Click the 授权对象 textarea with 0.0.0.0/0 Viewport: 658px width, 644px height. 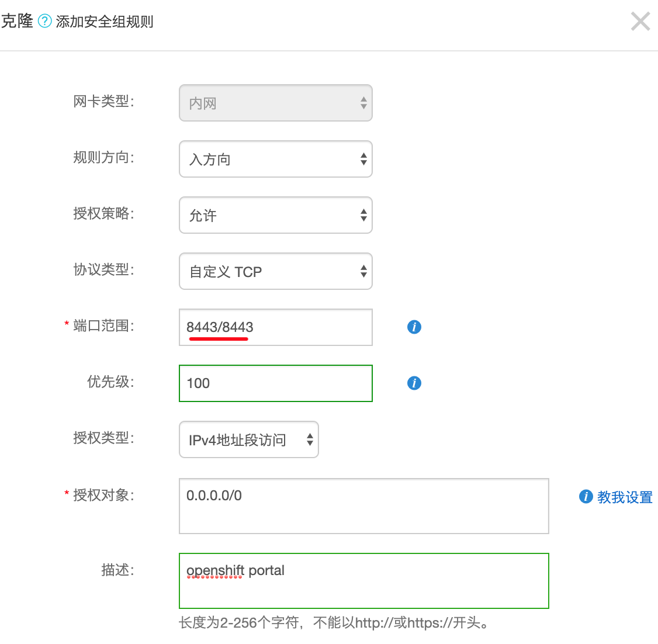364,506
